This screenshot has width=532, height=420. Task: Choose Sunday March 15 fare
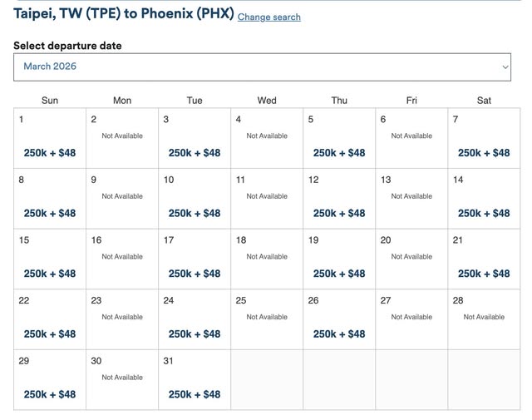[50, 274]
